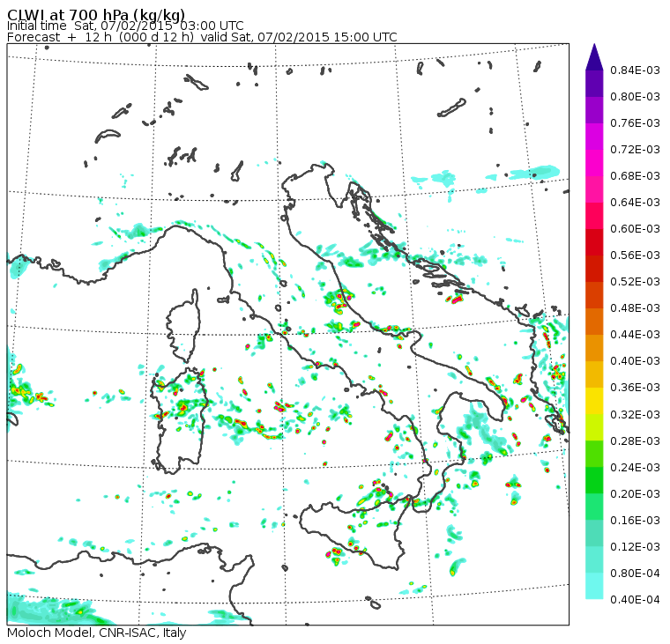Screen dimensions: 670x644
Task: Pick the green band between 0.20E-03 and 0.24E-03
Action: [x=594, y=480]
